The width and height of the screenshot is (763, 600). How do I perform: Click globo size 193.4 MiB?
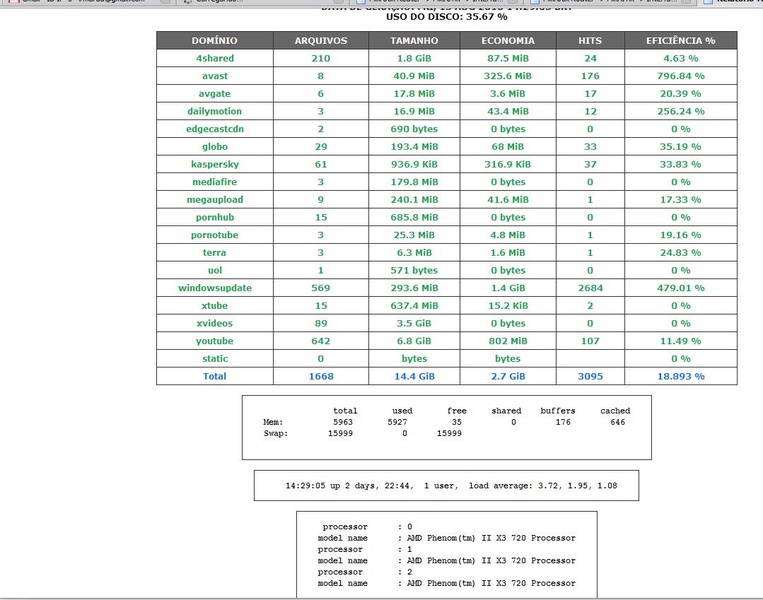(x=414, y=146)
